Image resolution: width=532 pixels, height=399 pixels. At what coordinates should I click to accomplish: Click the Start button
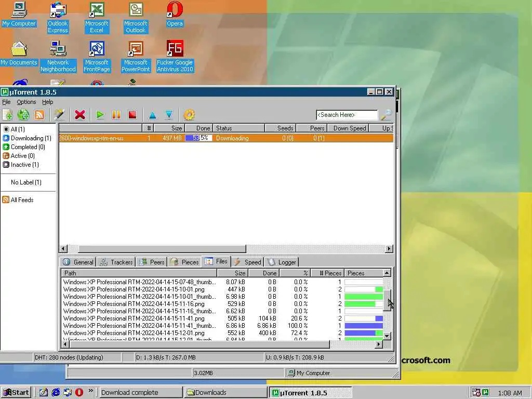(x=16, y=393)
